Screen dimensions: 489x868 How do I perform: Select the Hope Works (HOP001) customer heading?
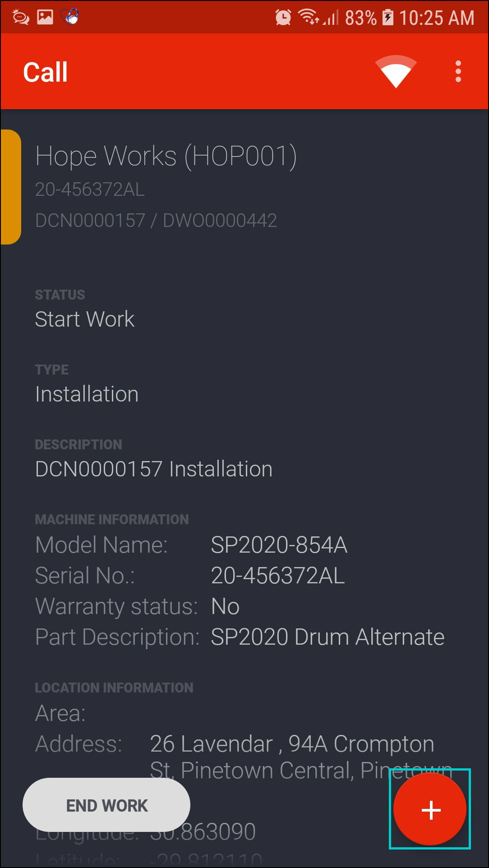pos(166,156)
